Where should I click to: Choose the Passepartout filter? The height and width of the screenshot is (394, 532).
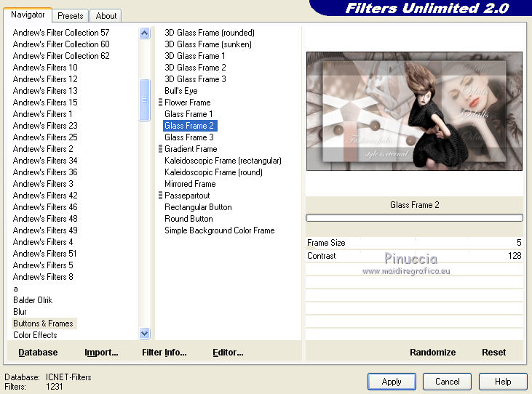pos(187,196)
